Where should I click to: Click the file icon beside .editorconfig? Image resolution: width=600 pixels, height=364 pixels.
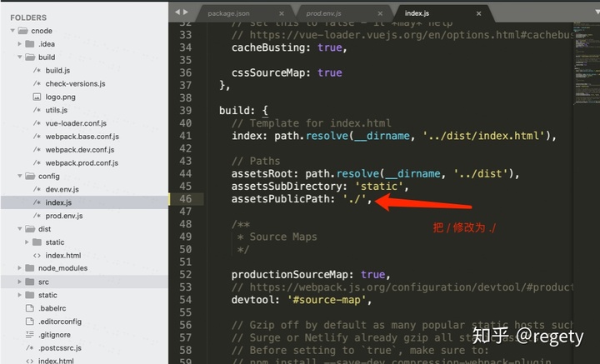coord(30,322)
